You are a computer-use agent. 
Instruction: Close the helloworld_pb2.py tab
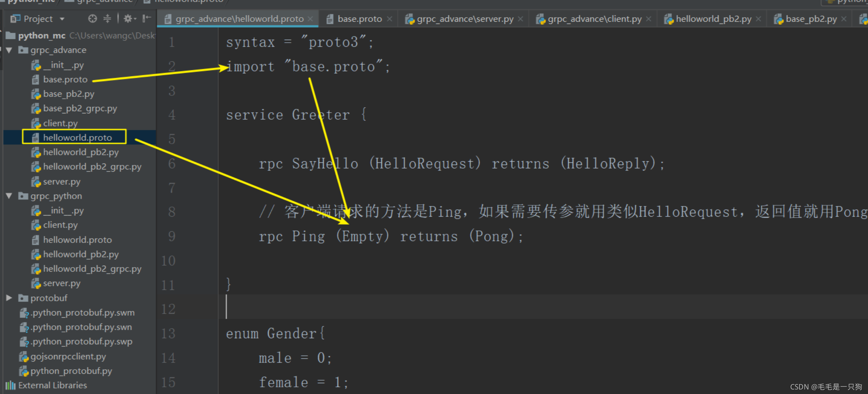[x=758, y=19]
